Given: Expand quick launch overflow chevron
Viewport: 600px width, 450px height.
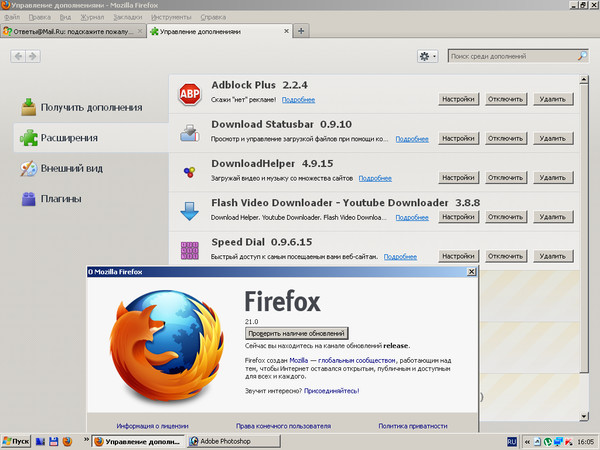Looking at the screenshot, I should 86,439.
